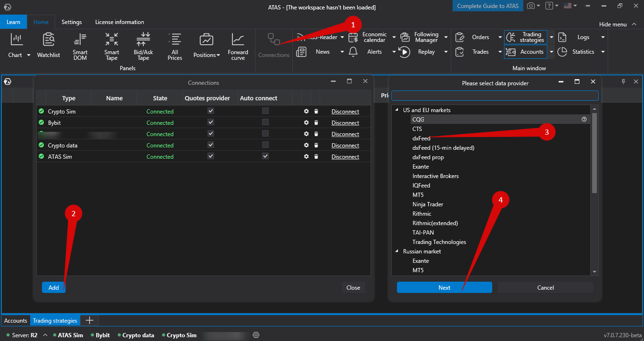Viewport: 644px width, 341px height.
Task: Expand the Alerts dropdown arrow
Action: (394, 52)
